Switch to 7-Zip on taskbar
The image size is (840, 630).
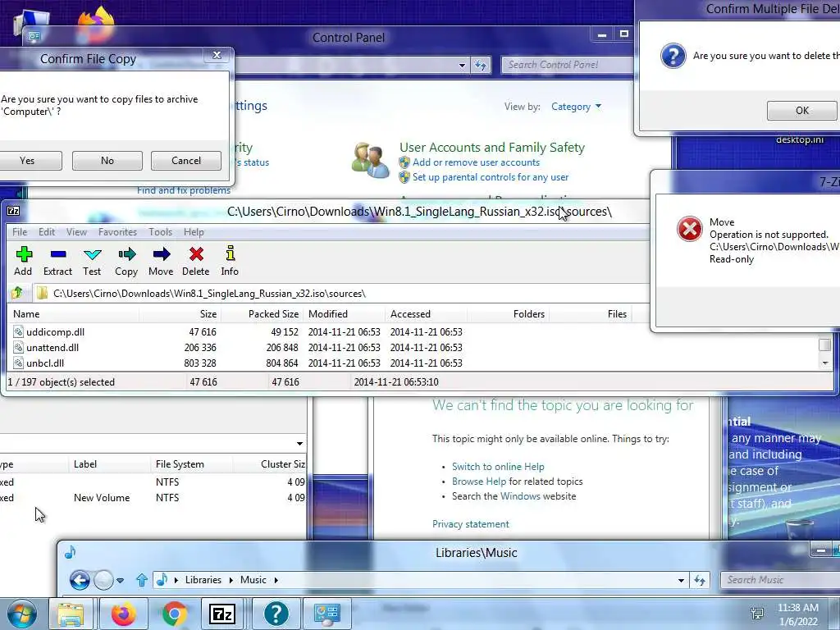222,614
